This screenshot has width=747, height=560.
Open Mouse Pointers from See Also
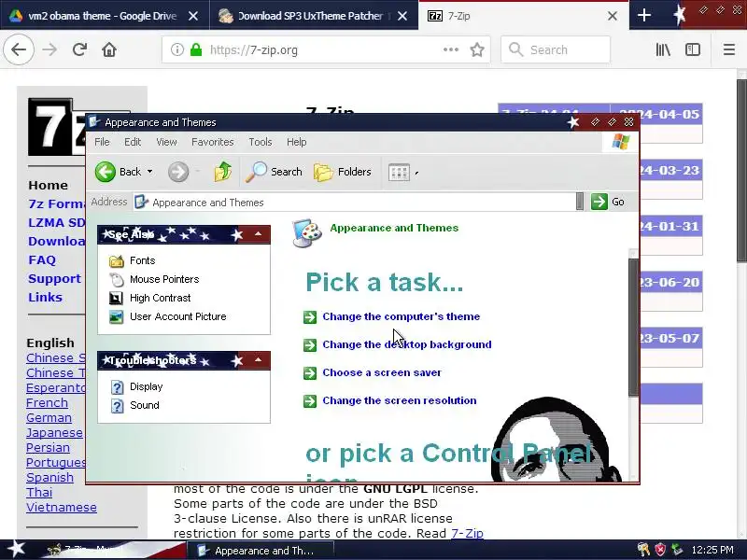coord(164,279)
